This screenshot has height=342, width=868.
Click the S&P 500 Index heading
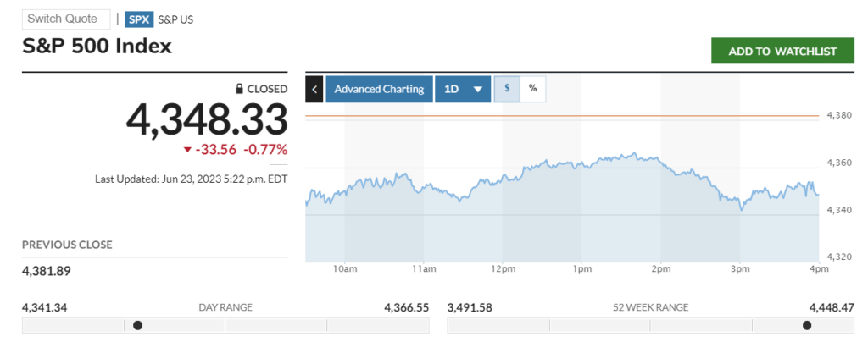[97, 46]
